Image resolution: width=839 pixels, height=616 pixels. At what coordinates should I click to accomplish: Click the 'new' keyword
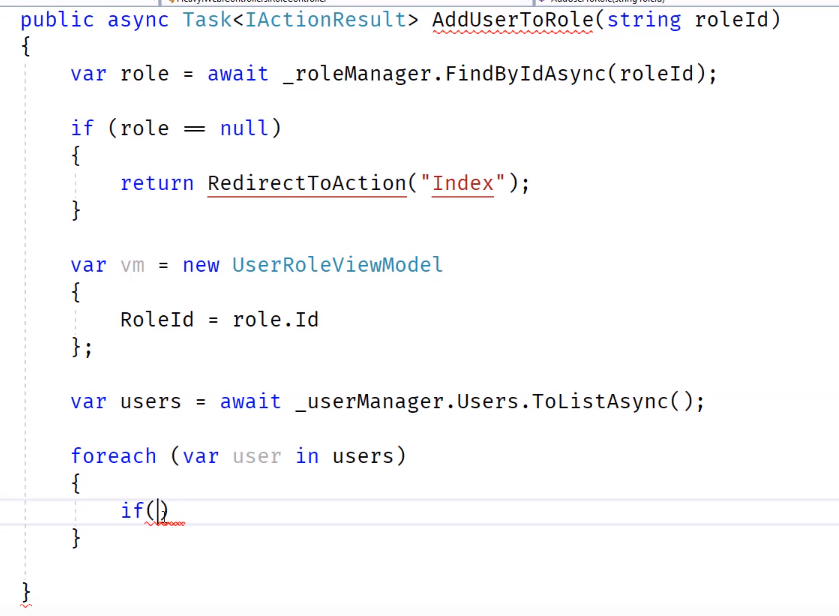(x=201, y=265)
